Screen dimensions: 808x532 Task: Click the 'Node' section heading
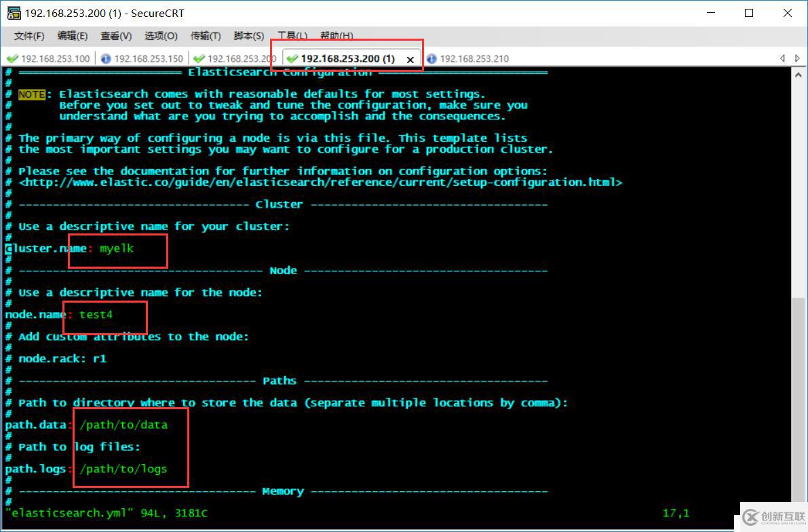283,271
